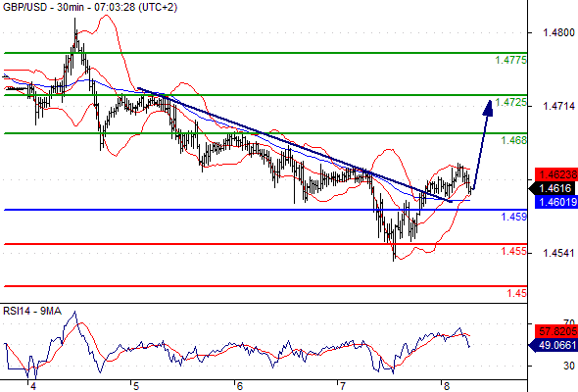578x392 pixels.
Task: Select the red 1.455 support label
Action: [514, 251]
